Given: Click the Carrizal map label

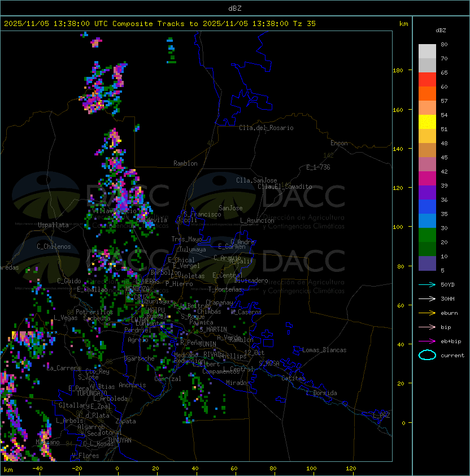Looking at the screenshot, I should click(167, 379).
